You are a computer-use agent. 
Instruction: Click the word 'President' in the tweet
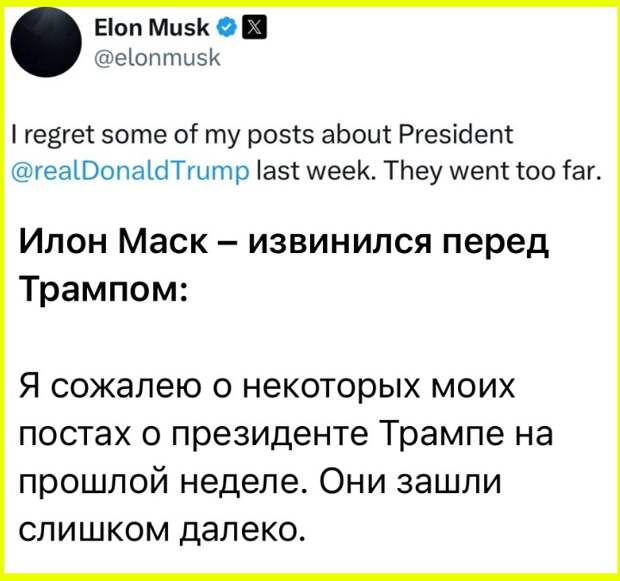456,134
